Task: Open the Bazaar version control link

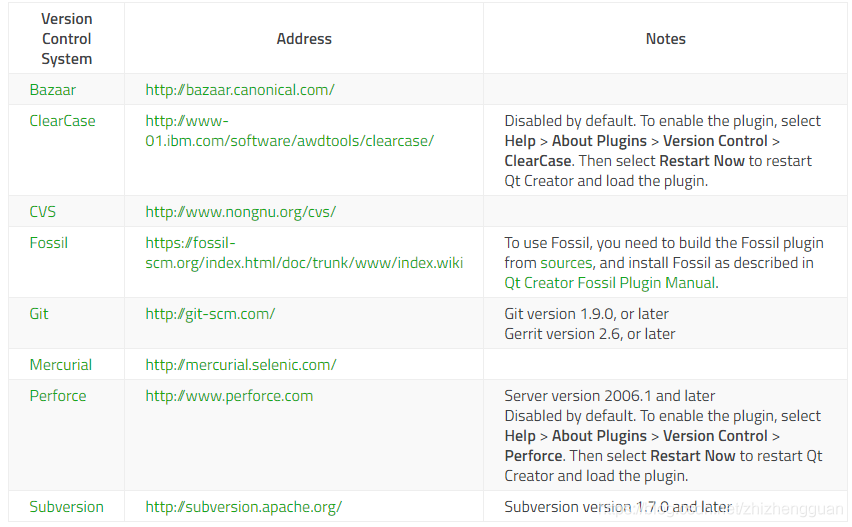Action: (52, 90)
